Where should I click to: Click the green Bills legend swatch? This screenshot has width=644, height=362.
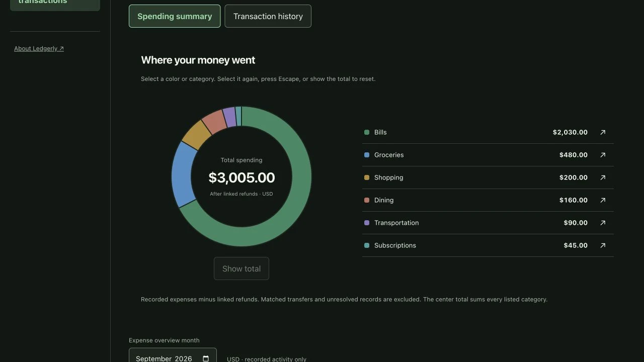click(367, 132)
